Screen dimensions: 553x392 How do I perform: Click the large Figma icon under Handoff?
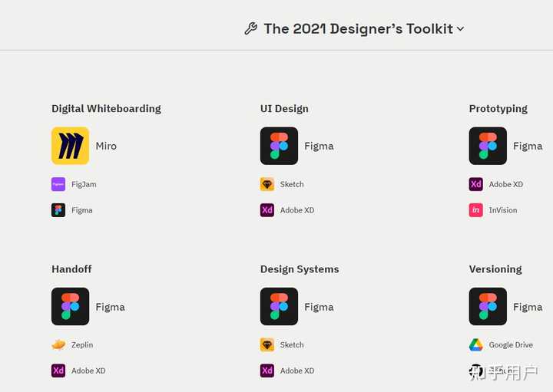70,307
